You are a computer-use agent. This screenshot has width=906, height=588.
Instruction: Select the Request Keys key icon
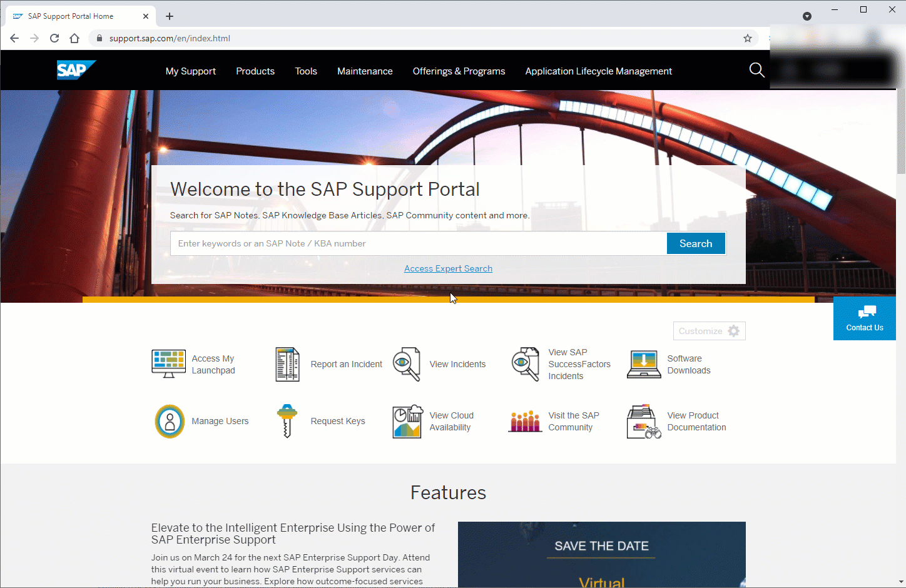287,421
